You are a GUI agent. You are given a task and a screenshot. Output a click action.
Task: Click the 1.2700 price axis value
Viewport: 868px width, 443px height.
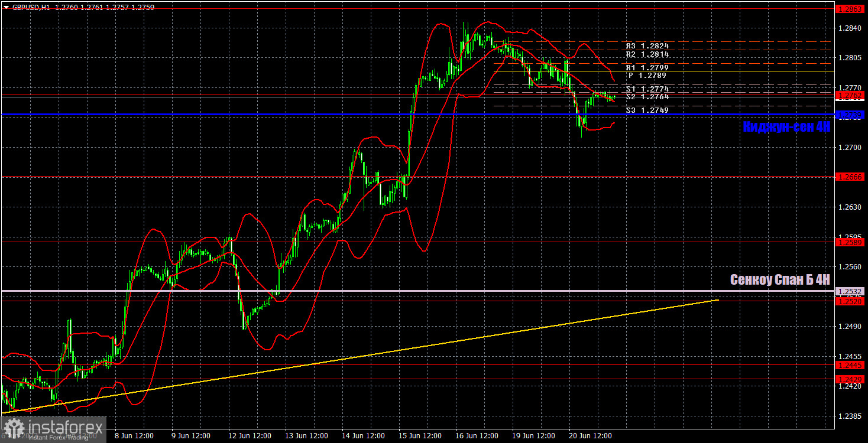click(848, 148)
